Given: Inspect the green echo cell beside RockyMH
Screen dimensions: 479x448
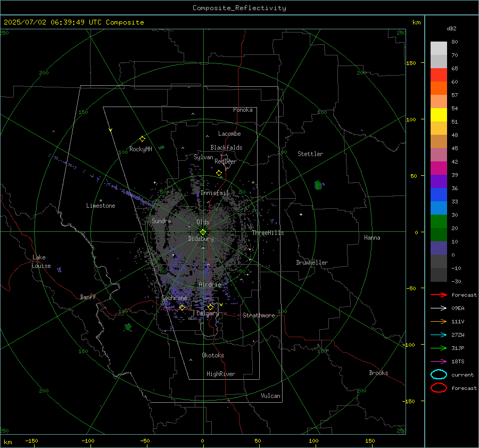Looking at the screenshot, I should pyautogui.click(x=161, y=148).
